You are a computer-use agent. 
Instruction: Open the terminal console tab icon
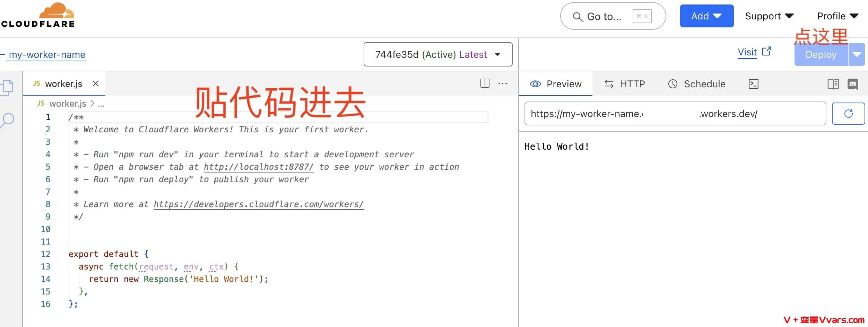pyautogui.click(x=753, y=84)
